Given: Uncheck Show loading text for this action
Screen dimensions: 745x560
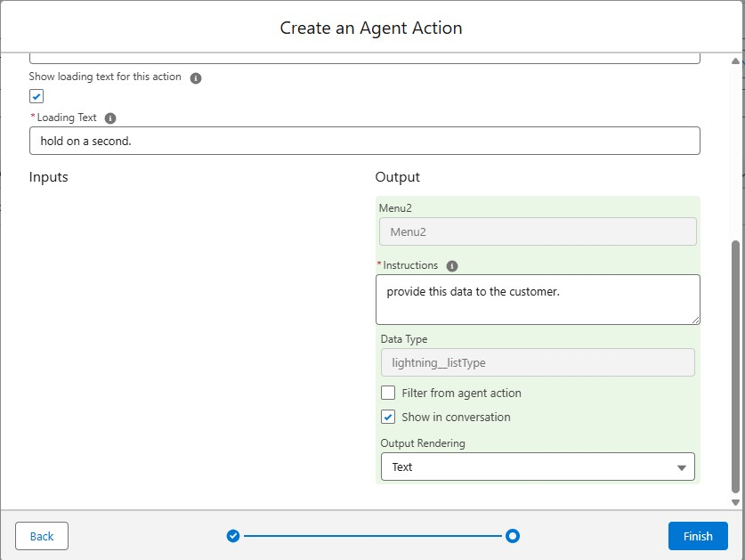Looking at the screenshot, I should [36, 96].
